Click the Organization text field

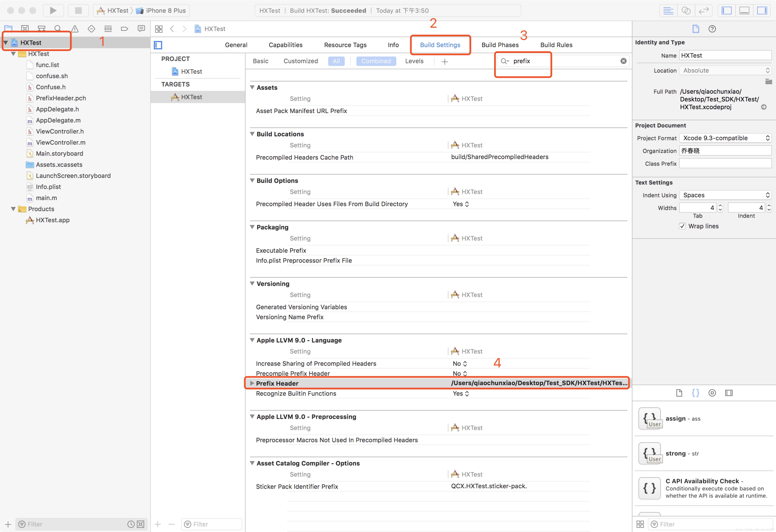pyautogui.click(x=725, y=151)
